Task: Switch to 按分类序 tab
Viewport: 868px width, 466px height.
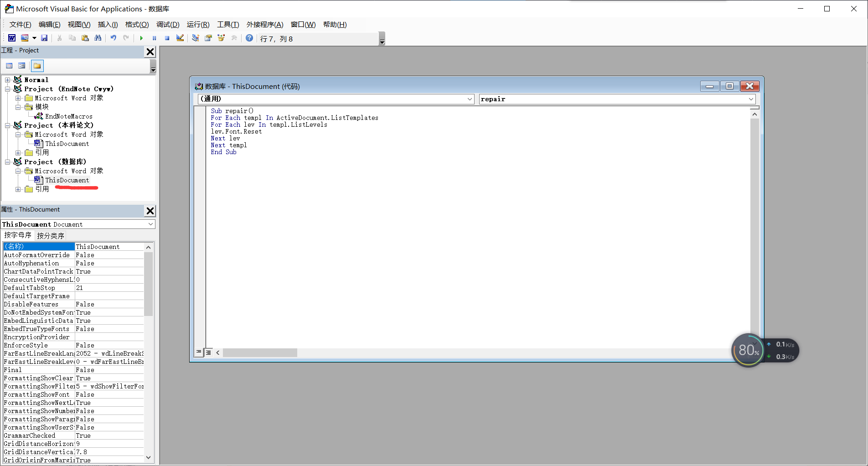Action: (50, 236)
